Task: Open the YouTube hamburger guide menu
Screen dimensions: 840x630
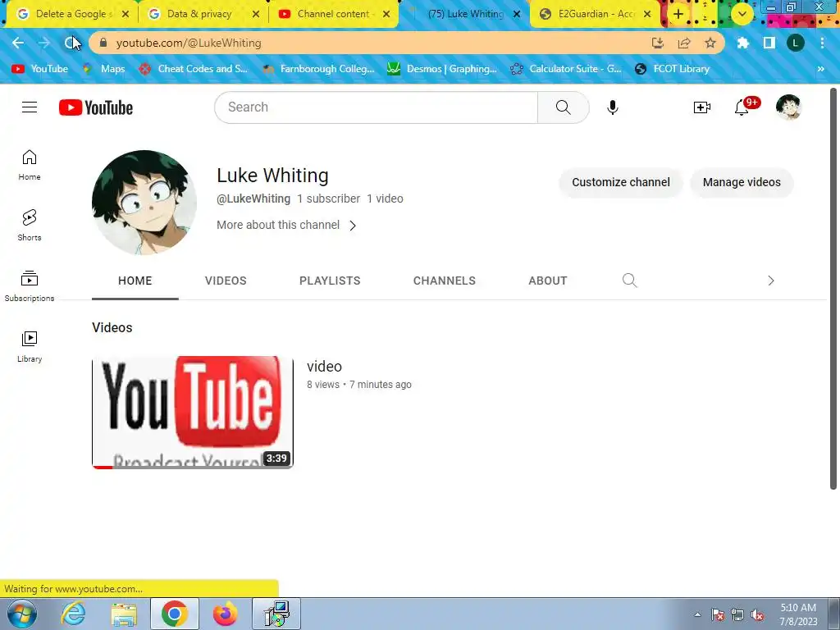Action: 30,107
